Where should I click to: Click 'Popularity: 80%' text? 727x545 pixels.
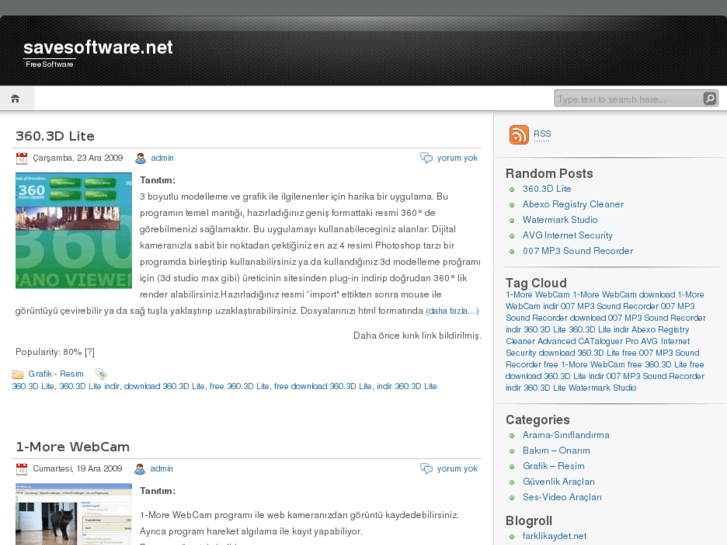[x=48, y=352]
